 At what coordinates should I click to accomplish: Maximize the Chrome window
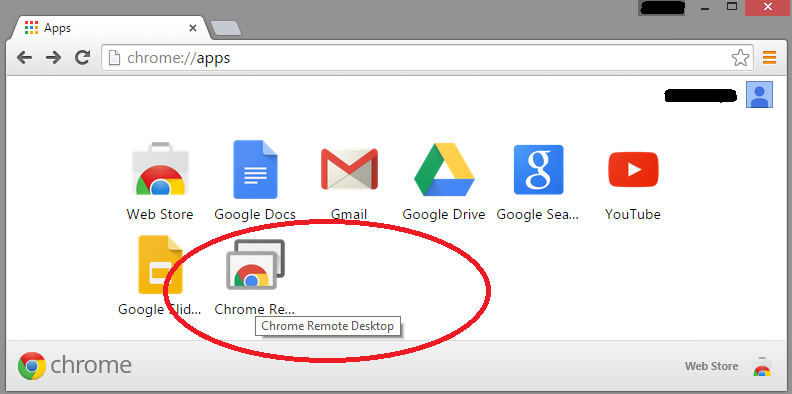pos(732,7)
